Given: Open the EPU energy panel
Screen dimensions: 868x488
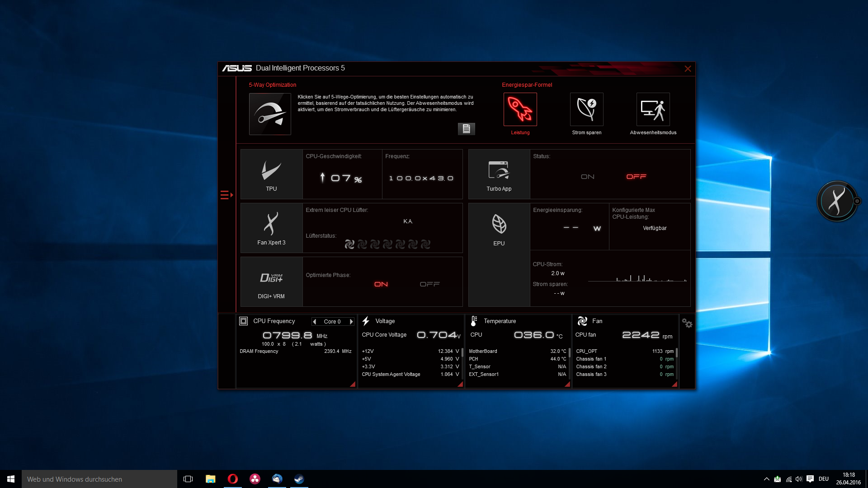Looking at the screenshot, I should [x=499, y=228].
